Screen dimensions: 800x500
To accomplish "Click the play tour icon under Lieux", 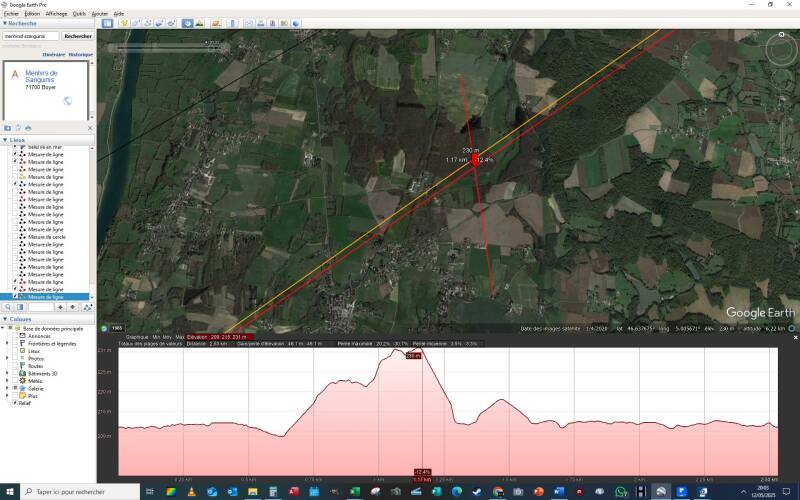I will [x=88, y=307].
